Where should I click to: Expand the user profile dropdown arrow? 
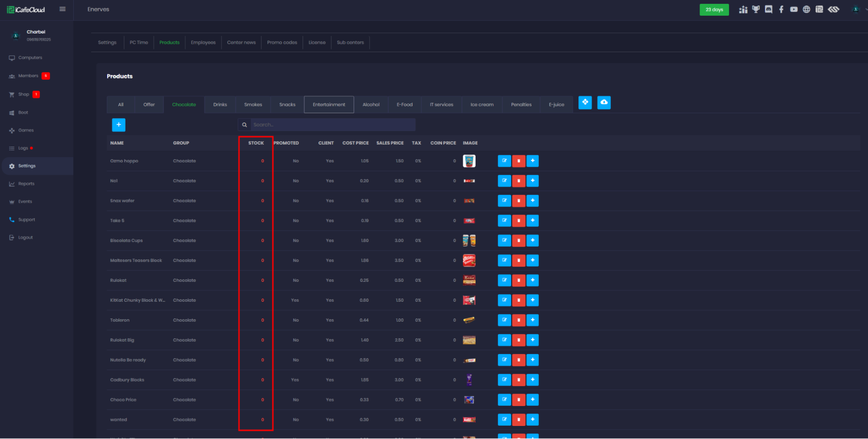coord(866,10)
